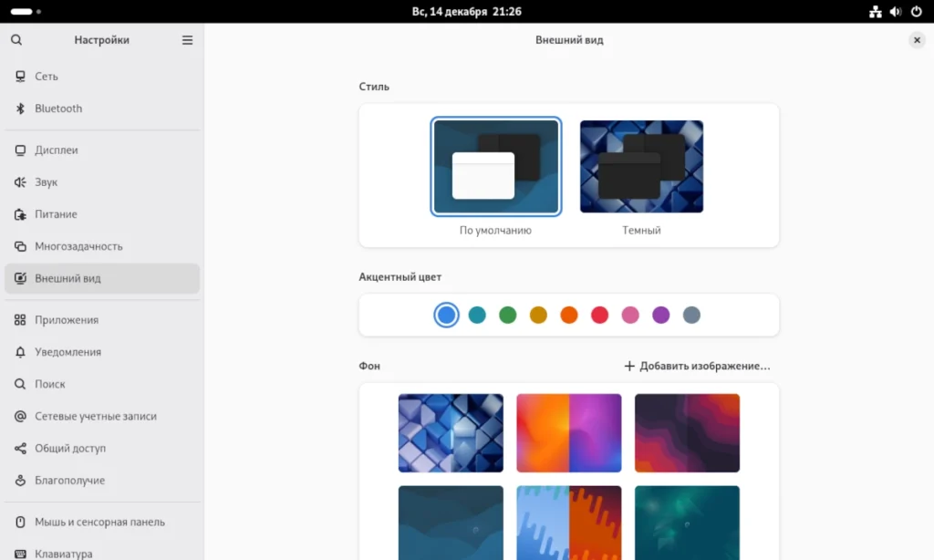The width and height of the screenshot is (934, 560).
Task: Click the Сеть network icon in sidebar
Action: [20, 77]
